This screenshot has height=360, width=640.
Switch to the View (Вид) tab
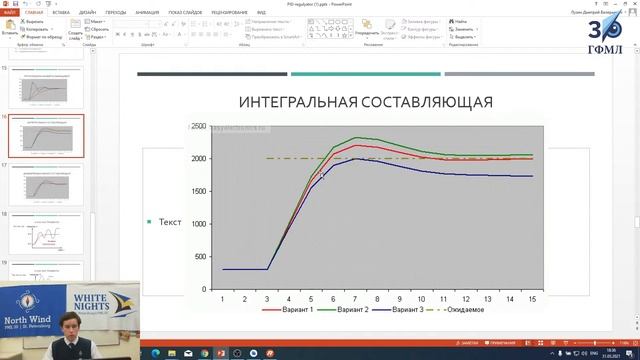coord(261,13)
